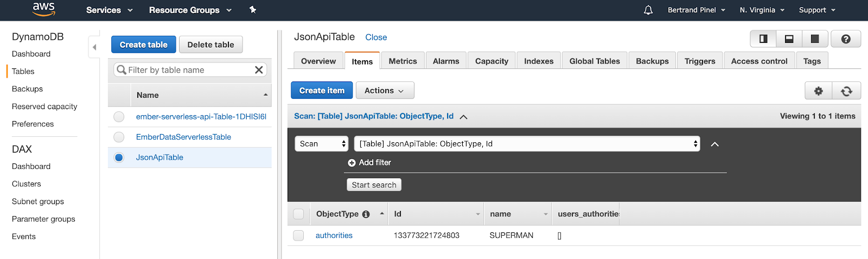
Task: Open the Support dropdown menu
Action: point(817,10)
